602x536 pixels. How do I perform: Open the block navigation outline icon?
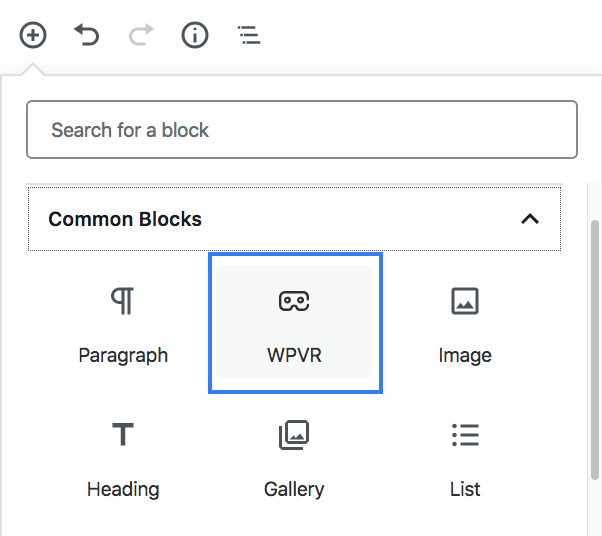click(x=249, y=35)
